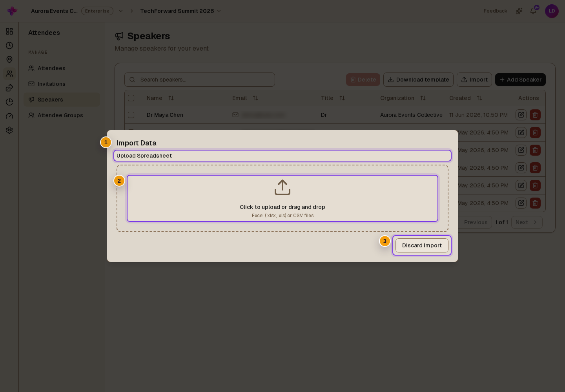Open the location pin icon in left rail
The height and width of the screenshot is (392, 565).
(9, 60)
